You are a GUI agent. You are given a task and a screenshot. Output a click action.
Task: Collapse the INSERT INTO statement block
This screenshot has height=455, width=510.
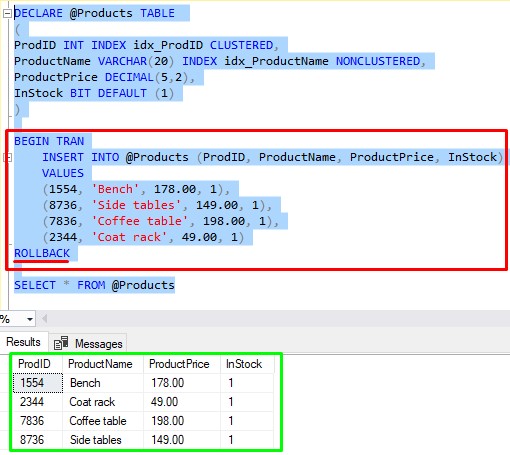[x=8, y=157]
